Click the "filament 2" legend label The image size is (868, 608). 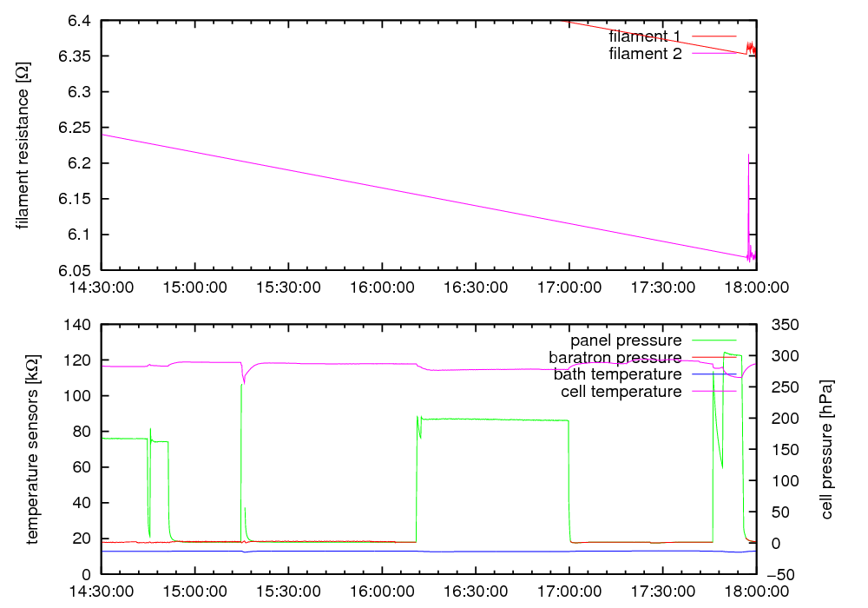pyautogui.click(x=644, y=54)
